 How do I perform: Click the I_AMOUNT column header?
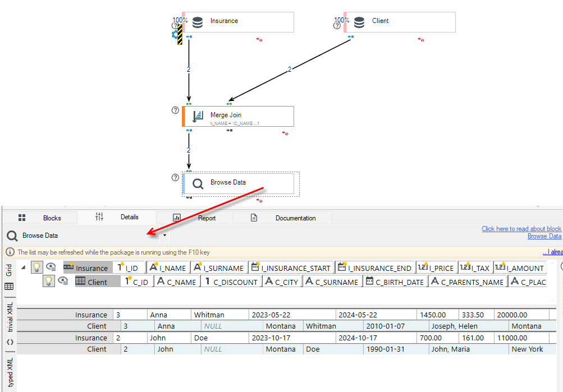[x=520, y=268]
